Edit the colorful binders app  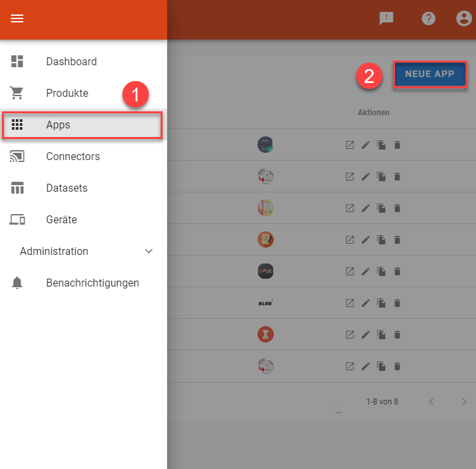click(x=365, y=208)
